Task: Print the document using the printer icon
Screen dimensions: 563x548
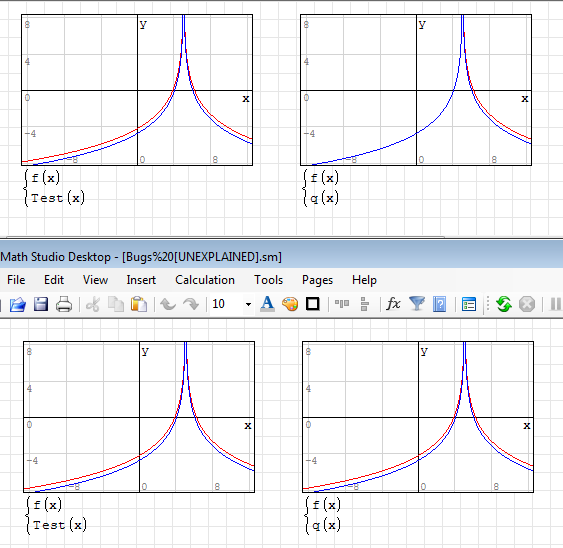Action: point(64,304)
